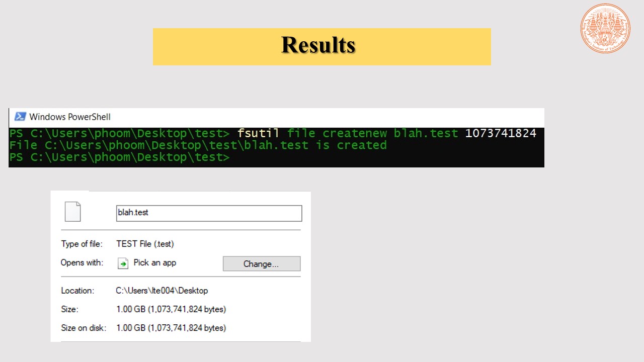Click the "Location:" label
Viewport: 644px width, 362px height.
(x=77, y=291)
